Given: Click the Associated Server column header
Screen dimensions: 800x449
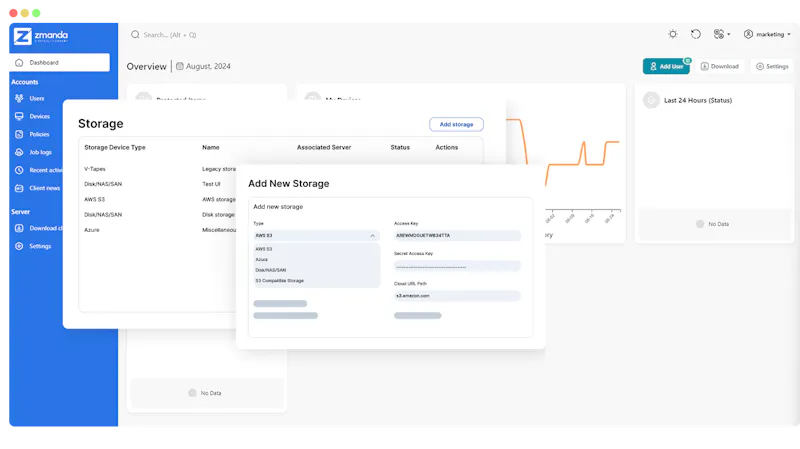Looking at the screenshot, I should click(324, 147).
